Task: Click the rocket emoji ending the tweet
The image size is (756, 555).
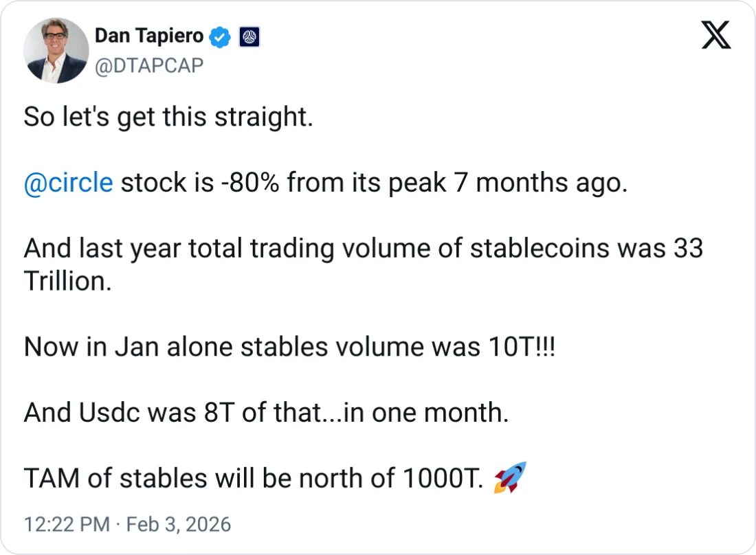Action: [510, 478]
